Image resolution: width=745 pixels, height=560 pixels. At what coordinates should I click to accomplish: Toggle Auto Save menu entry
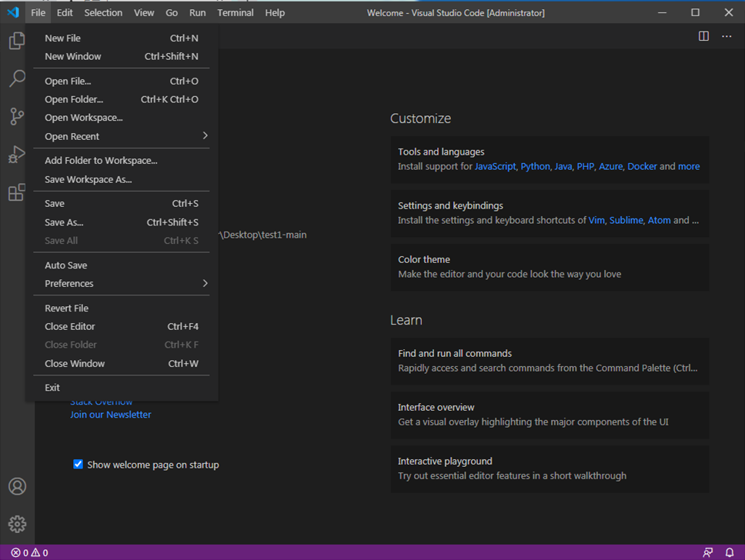coord(122,265)
